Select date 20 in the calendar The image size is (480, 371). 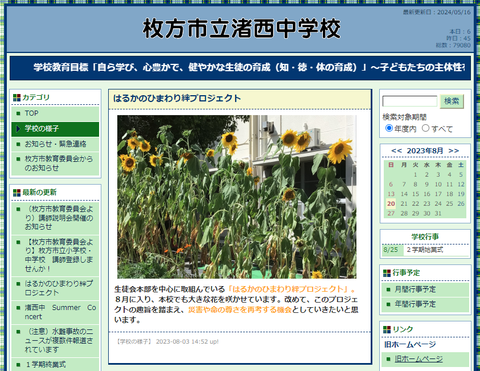point(391,204)
